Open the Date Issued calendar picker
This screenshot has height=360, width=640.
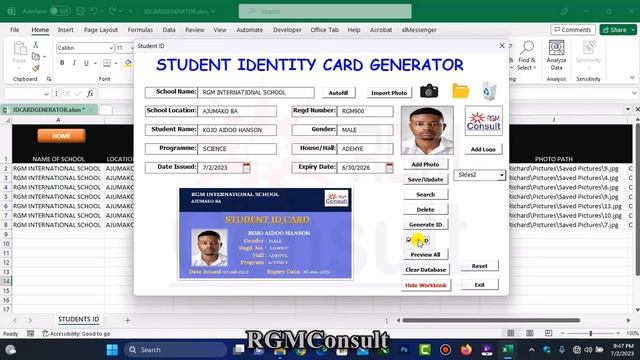246,167
